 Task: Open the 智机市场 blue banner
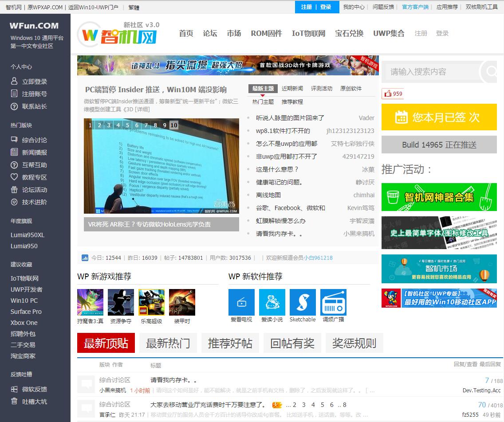click(x=439, y=269)
